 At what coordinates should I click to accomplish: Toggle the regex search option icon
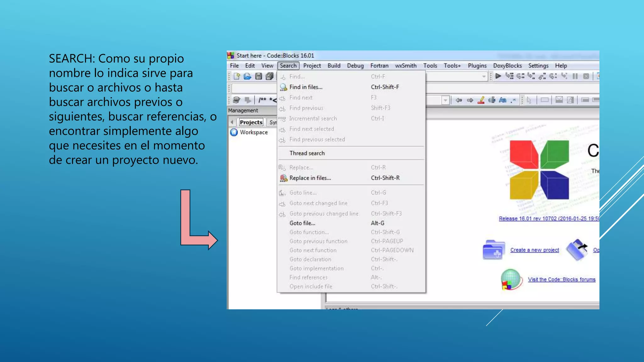pos(513,100)
